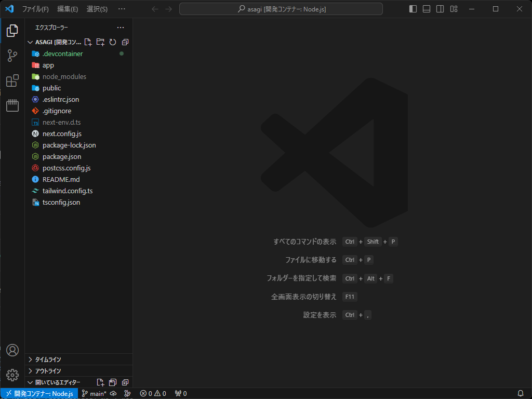Open next.config.js file
This screenshot has width=532, height=399.
(x=78, y=134)
